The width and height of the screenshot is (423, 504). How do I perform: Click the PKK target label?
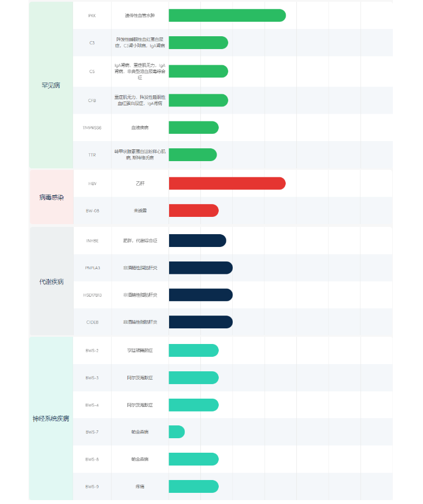pyautogui.click(x=92, y=16)
